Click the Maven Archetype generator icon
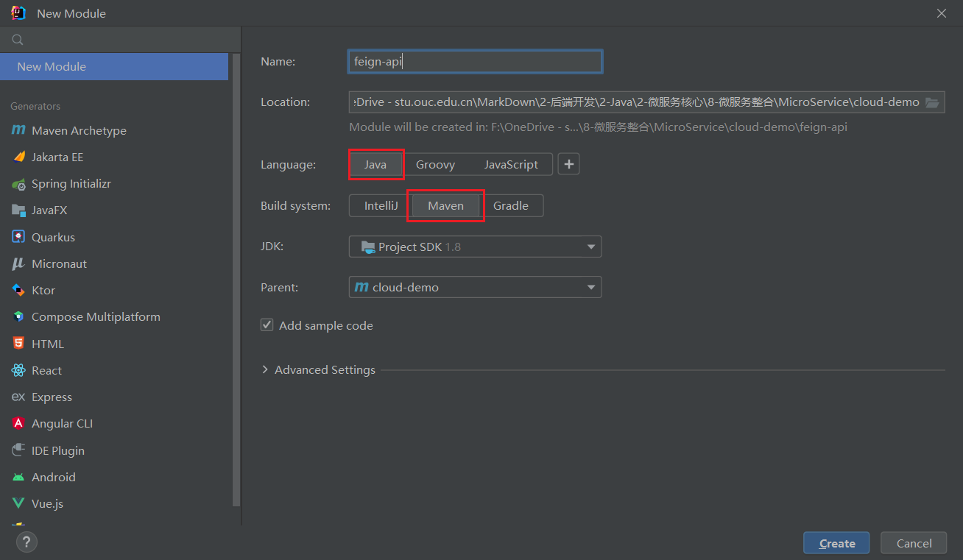 (18, 130)
